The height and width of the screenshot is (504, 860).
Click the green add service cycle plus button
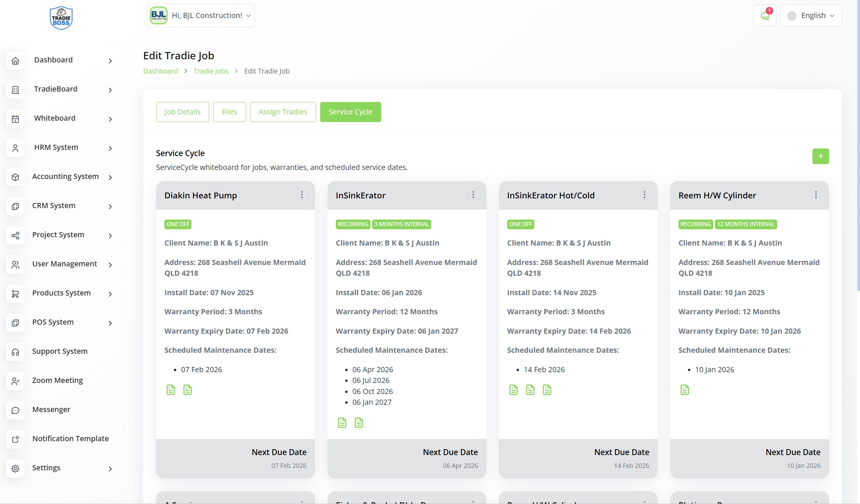[820, 156]
